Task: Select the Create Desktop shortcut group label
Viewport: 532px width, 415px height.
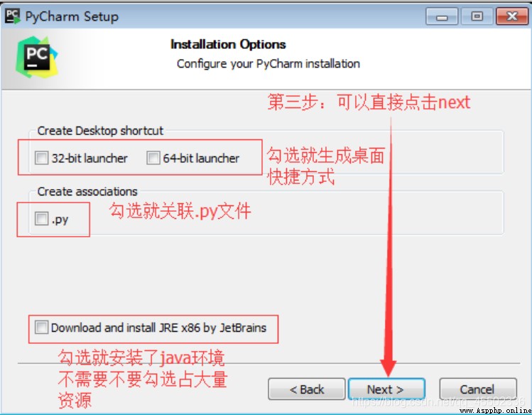Action: [x=100, y=131]
